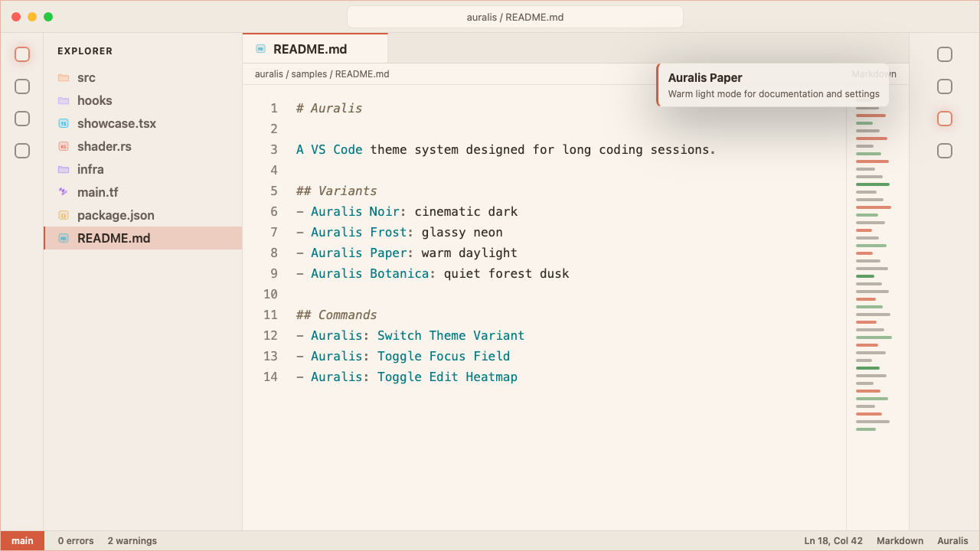Click the samples breadcrumb segment
980x551 pixels.
309,74
